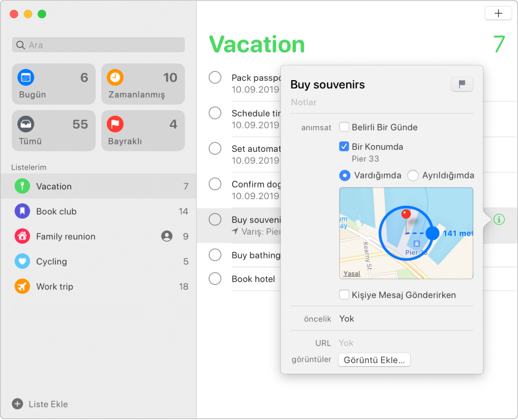This screenshot has width=518, height=420.
Task: Click the purple Book club bookmark icon
Action: tap(22, 211)
